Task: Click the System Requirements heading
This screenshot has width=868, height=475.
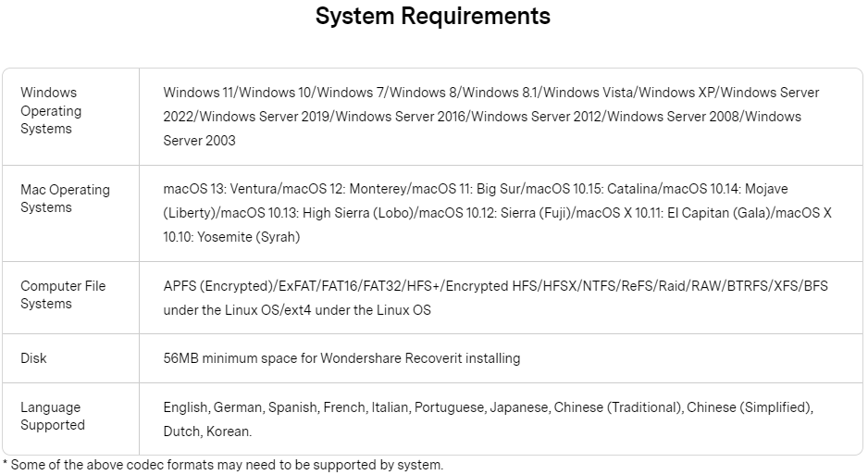Action: click(x=433, y=16)
